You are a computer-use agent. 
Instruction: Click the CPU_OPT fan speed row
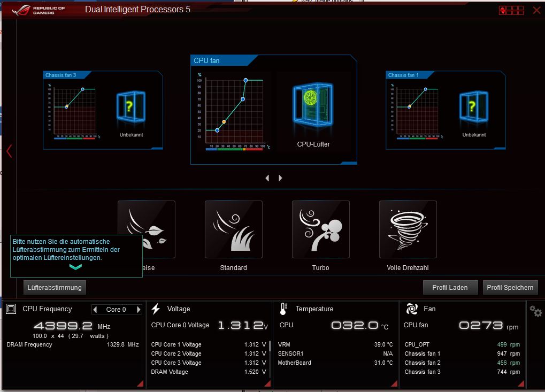462,344
